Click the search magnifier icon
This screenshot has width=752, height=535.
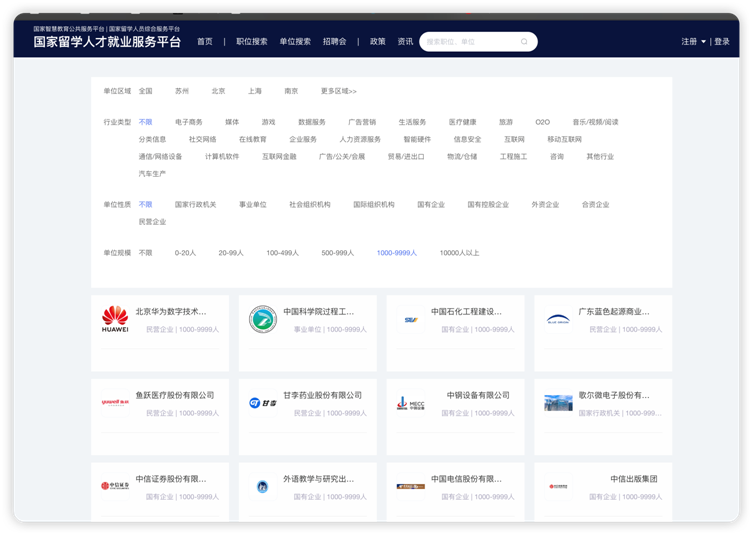(524, 42)
